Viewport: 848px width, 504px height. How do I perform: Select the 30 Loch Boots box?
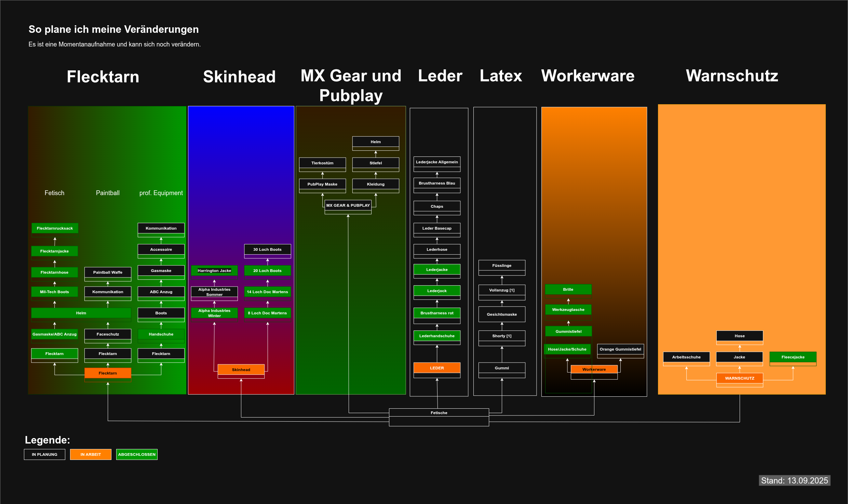click(267, 249)
